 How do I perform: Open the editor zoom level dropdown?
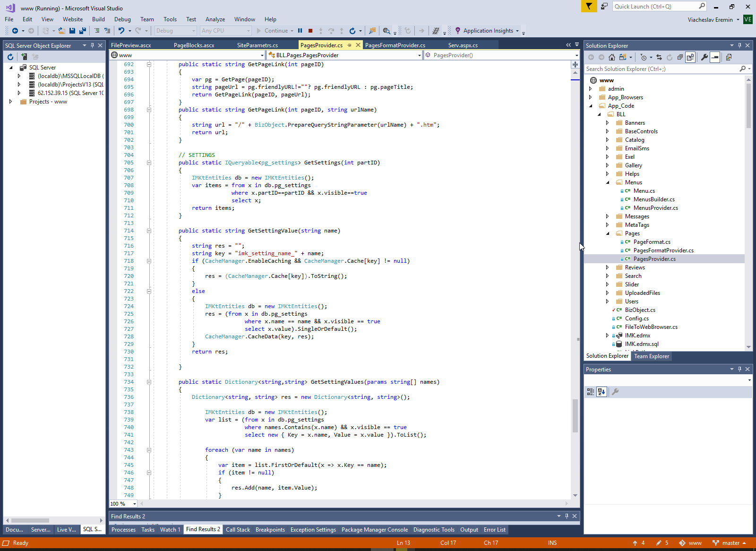[135, 504]
